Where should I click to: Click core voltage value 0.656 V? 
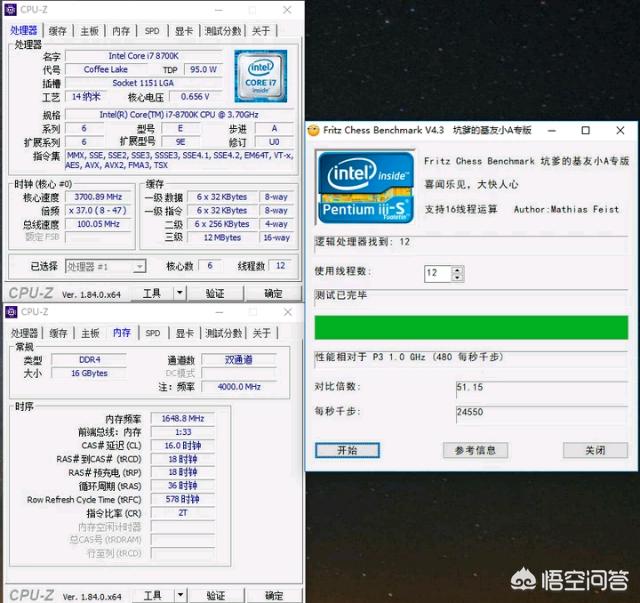pyautogui.click(x=195, y=97)
